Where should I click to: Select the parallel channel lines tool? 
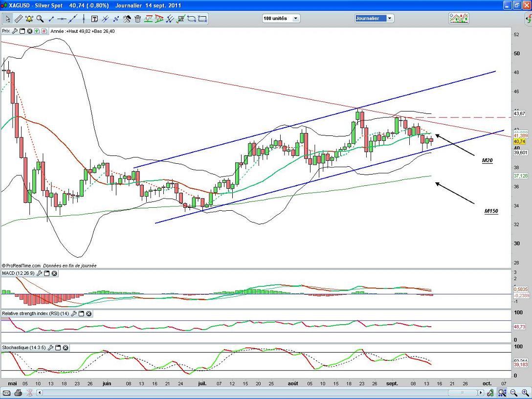point(105,19)
